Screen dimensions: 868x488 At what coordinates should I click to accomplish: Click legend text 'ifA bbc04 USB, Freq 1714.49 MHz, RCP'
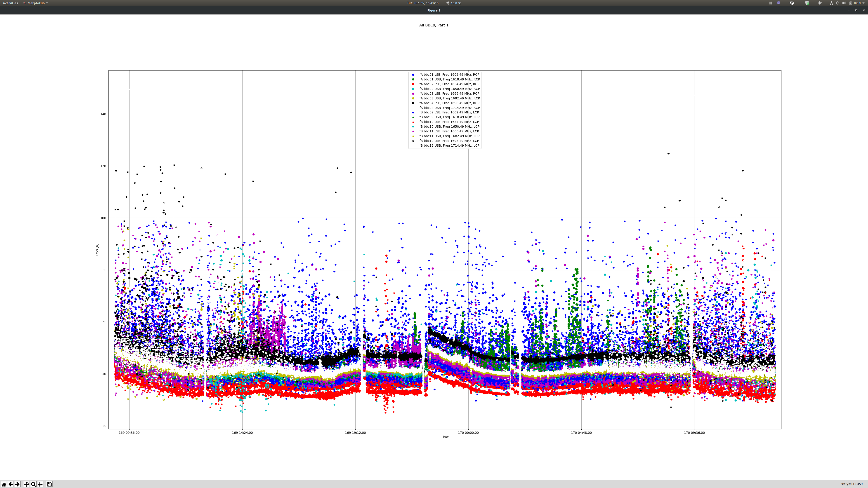(449, 108)
